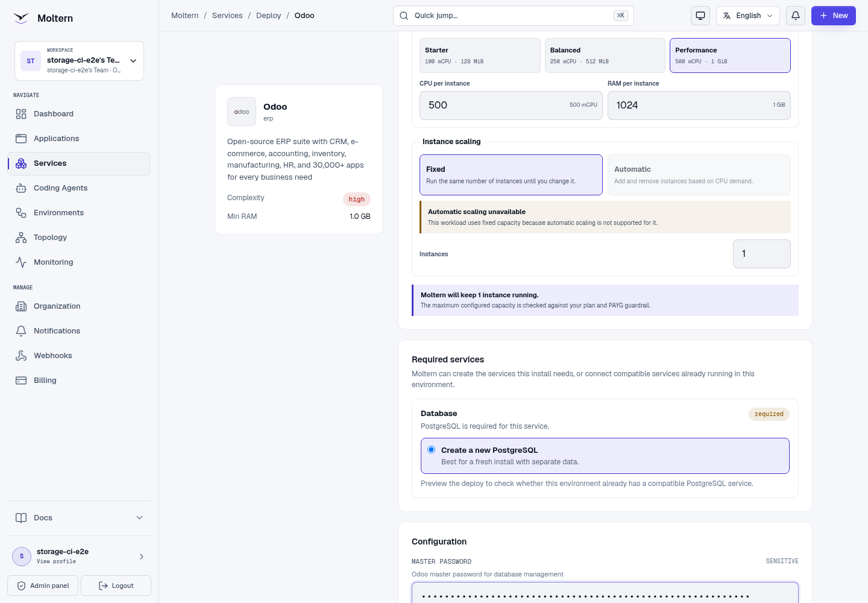
Task: Click the Webhooks icon in sidebar
Action: click(x=21, y=356)
